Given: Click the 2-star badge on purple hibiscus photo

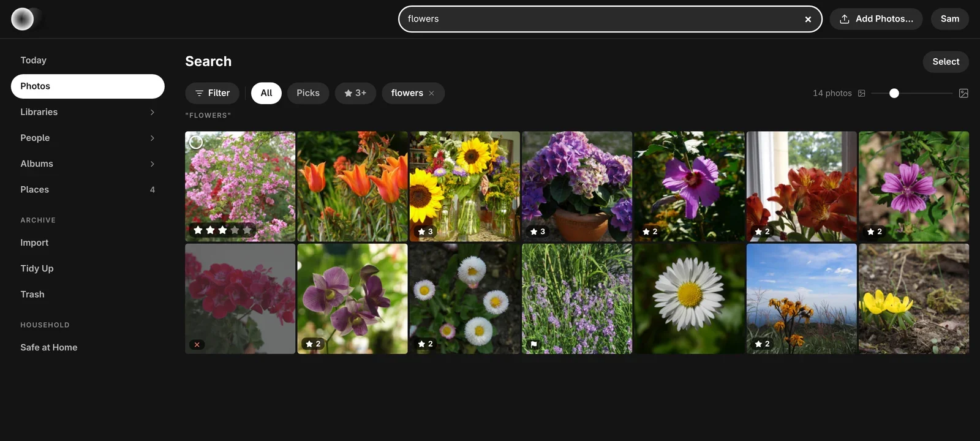Looking at the screenshot, I should [650, 232].
